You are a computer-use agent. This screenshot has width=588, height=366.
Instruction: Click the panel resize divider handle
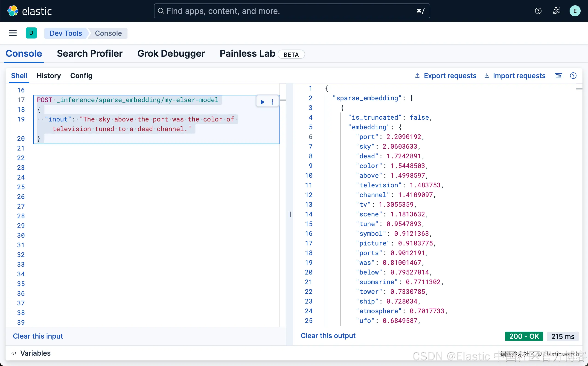(289, 214)
